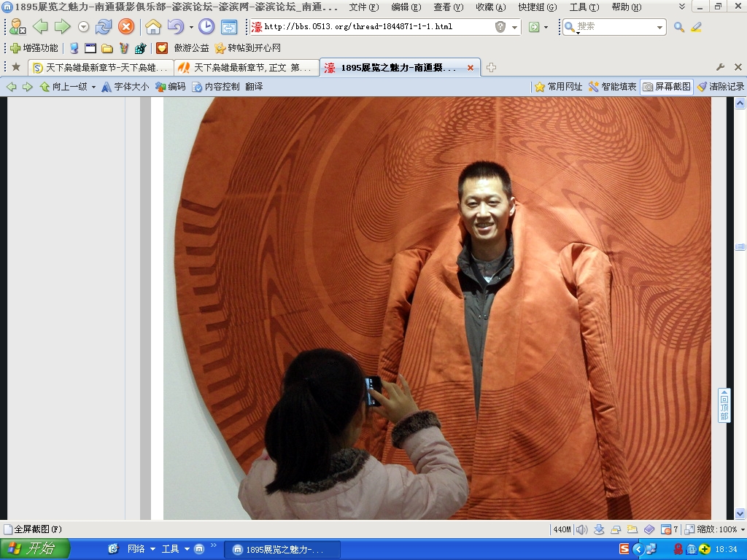
Task: Expand the address bar URL dropdown
Action: pos(514,27)
